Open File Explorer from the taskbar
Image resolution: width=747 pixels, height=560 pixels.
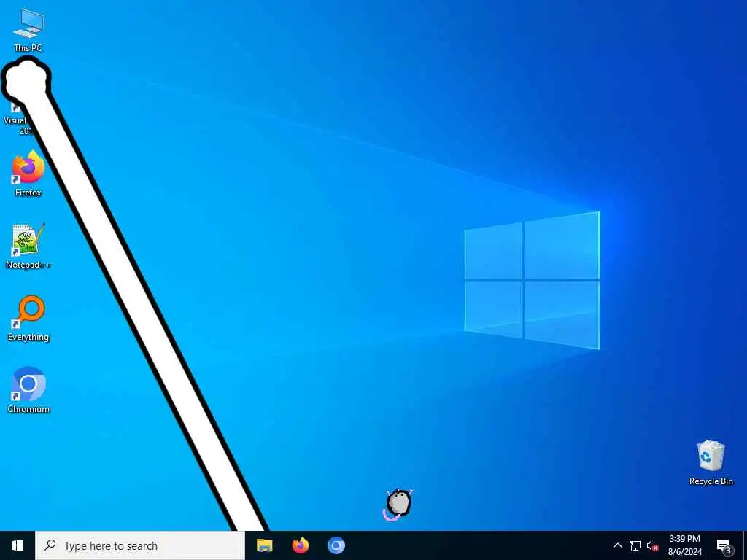point(264,545)
